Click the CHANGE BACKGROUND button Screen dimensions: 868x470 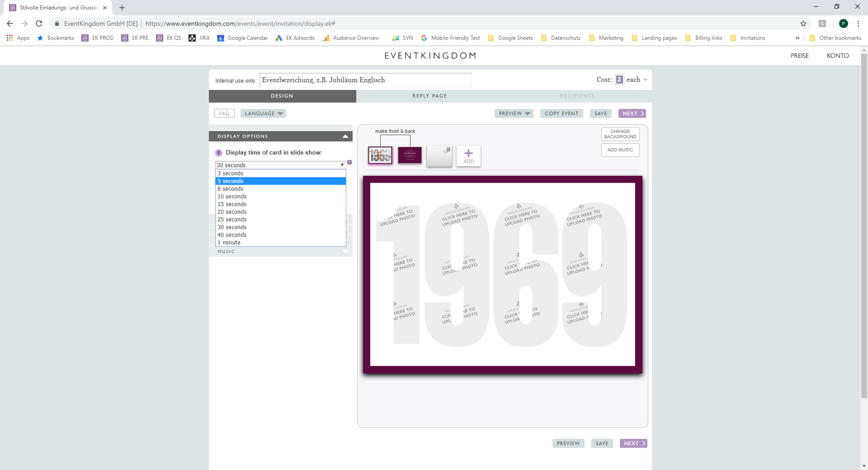point(620,134)
